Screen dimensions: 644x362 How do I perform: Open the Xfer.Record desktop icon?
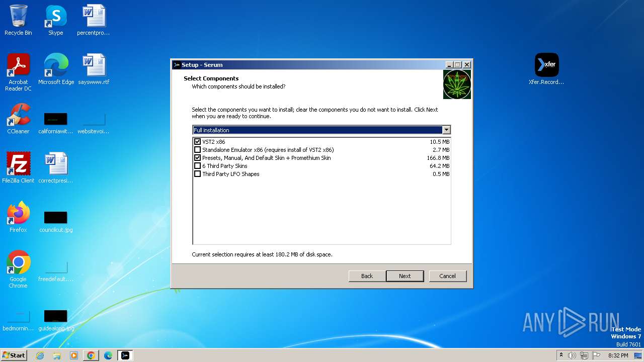coord(546,69)
